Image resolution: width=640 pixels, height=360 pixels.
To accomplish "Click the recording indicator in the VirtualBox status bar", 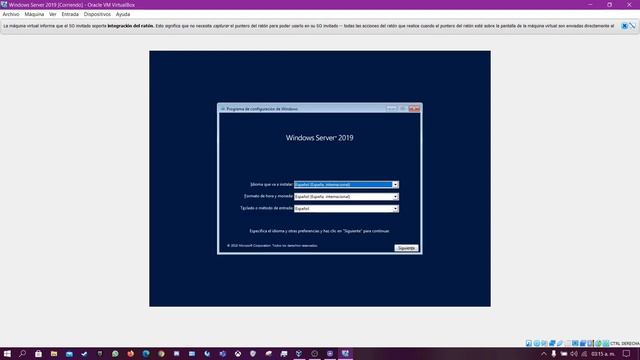I will click(x=583, y=343).
